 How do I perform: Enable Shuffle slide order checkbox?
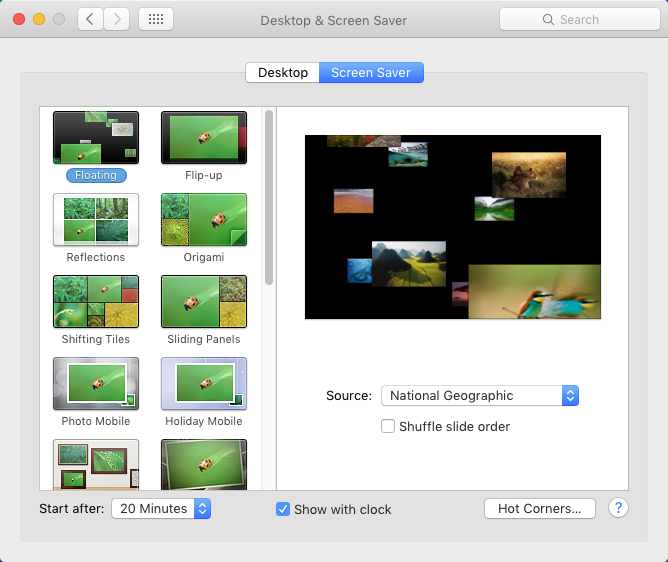coord(388,426)
